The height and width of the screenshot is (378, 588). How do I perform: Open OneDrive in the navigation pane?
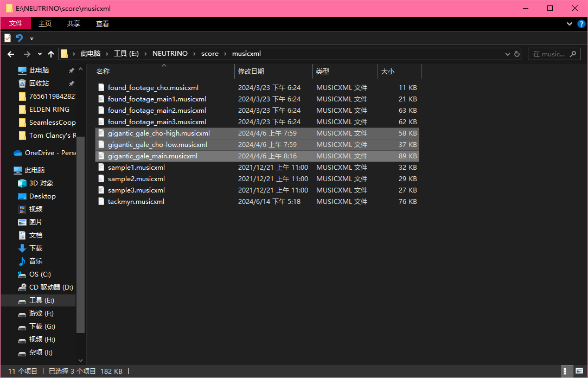tap(46, 153)
